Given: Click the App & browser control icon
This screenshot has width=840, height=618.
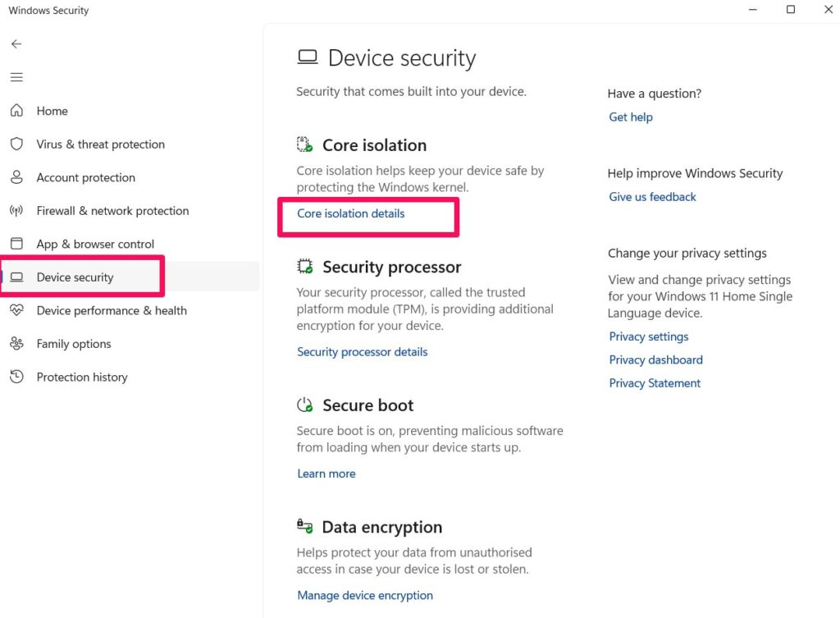Looking at the screenshot, I should (x=16, y=244).
